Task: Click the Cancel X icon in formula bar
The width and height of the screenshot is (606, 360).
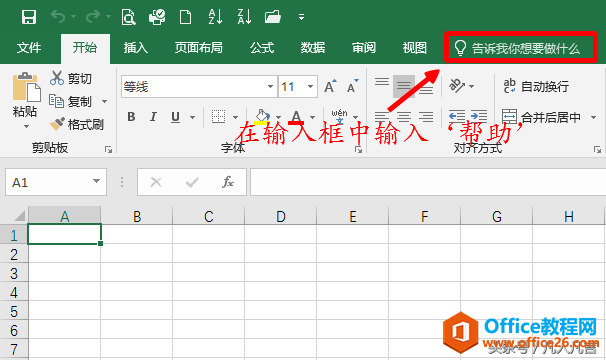Action: 156,182
